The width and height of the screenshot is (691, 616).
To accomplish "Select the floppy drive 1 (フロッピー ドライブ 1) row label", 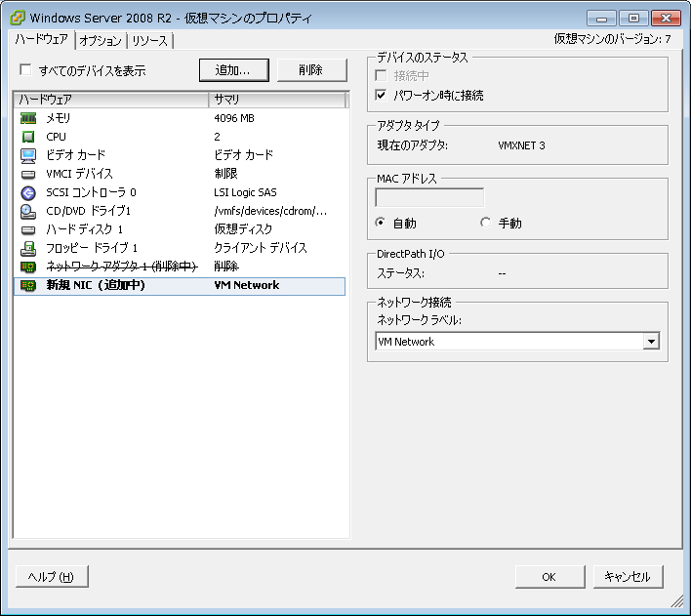I will tap(92, 248).
